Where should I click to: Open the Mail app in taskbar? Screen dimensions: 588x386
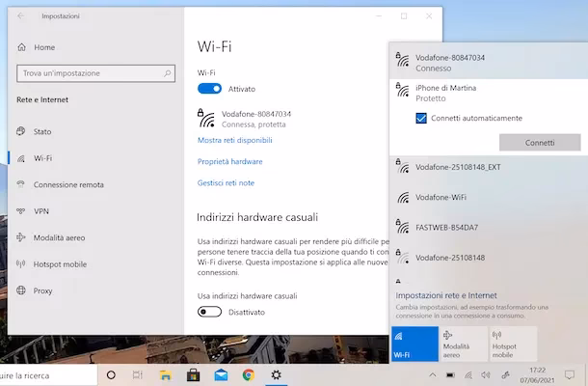pyautogui.click(x=221, y=374)
